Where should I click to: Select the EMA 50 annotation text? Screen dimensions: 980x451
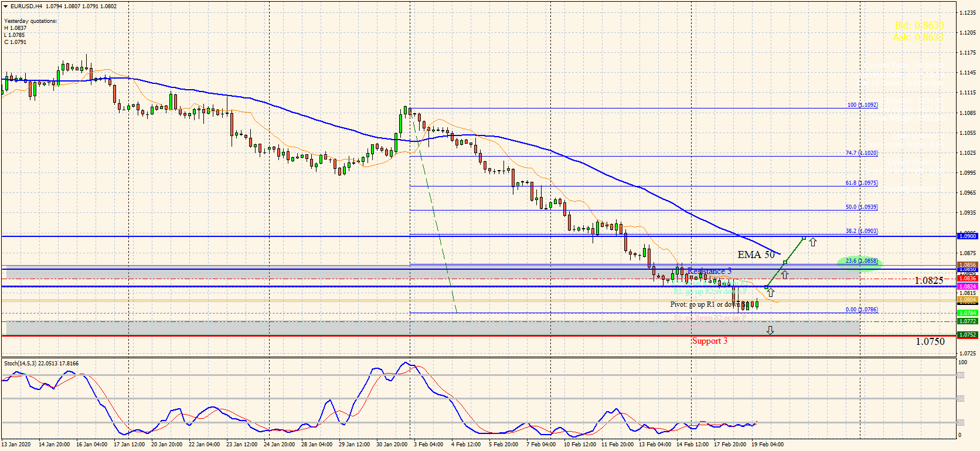(x=756, y=255)
